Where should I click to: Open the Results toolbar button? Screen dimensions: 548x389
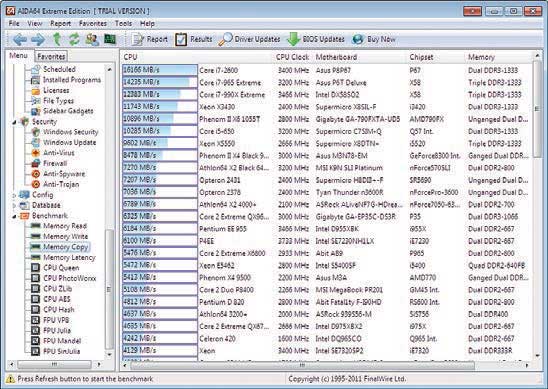click(194, 39)
